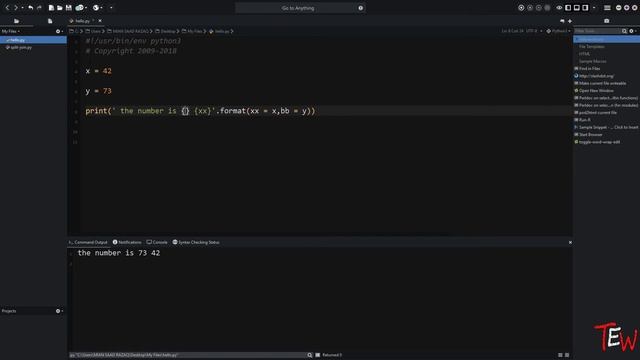Open the tab list icon
This screenshot has height=360, width=640.
(x=562, y=21)
